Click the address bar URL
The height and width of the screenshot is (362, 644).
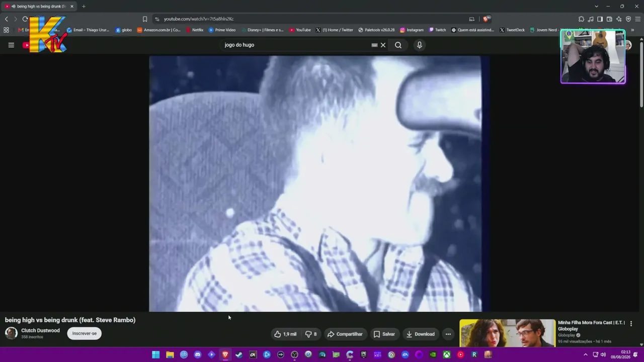(199, 19)
